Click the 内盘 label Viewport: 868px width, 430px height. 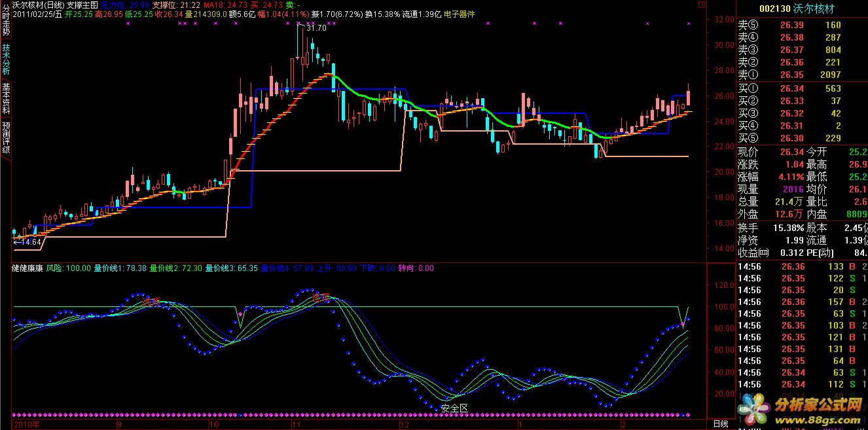coord(816,214)
